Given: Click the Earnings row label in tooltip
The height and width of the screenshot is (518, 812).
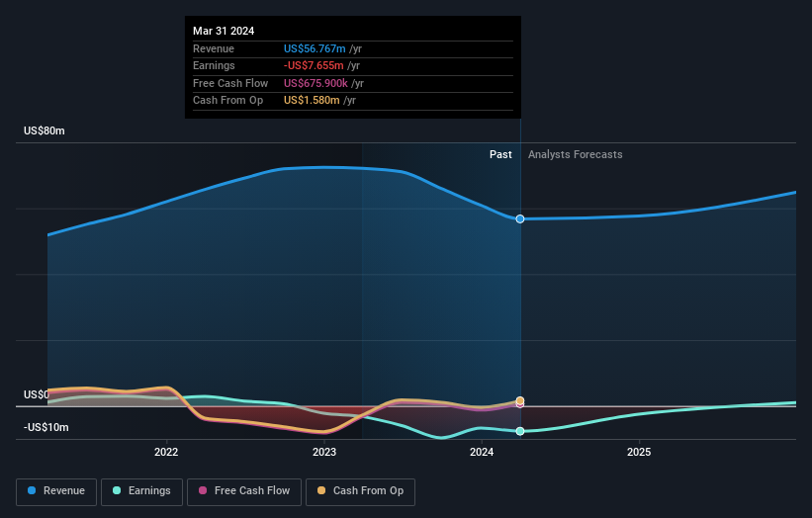Looking at the screenshot, I should pyautogui.click(x=214, y=65).
